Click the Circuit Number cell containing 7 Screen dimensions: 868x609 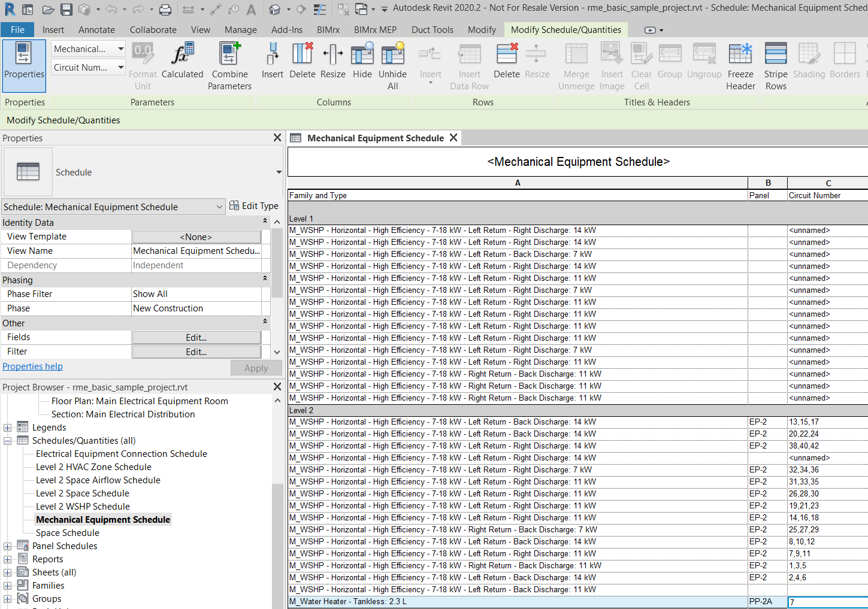828,602
